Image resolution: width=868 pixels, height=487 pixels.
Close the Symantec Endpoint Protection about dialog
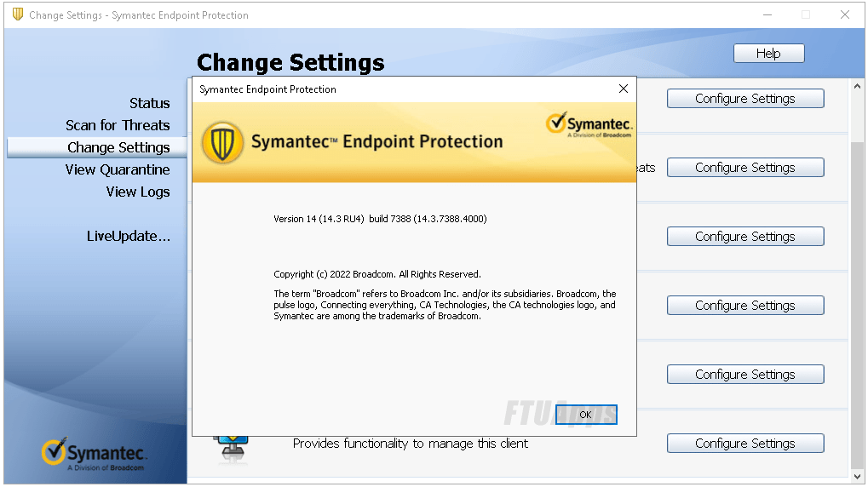point(624,89)
